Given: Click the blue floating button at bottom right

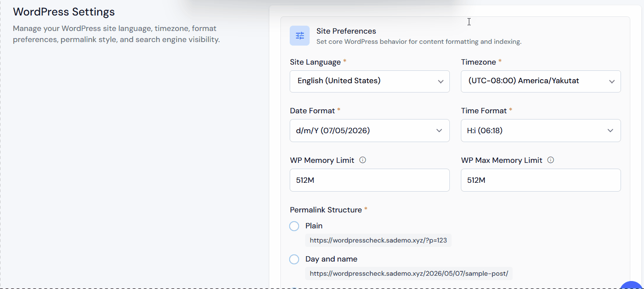Looking at the screenshot, I should 632,285.
